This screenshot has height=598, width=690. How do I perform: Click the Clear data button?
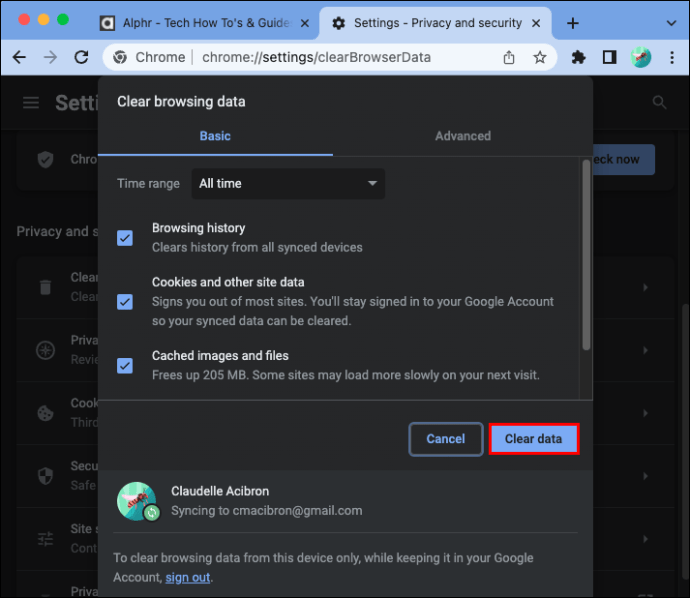point(534,439)
